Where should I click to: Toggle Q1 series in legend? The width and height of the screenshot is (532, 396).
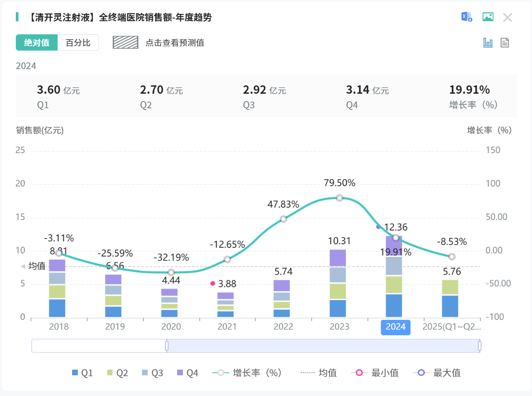(x=82, y=373)
